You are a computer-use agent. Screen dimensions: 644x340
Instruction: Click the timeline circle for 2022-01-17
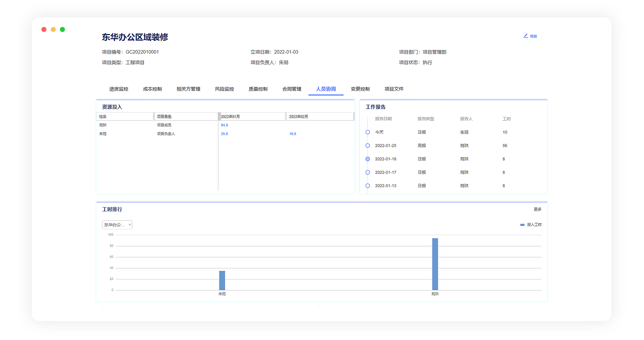(368, 172)
